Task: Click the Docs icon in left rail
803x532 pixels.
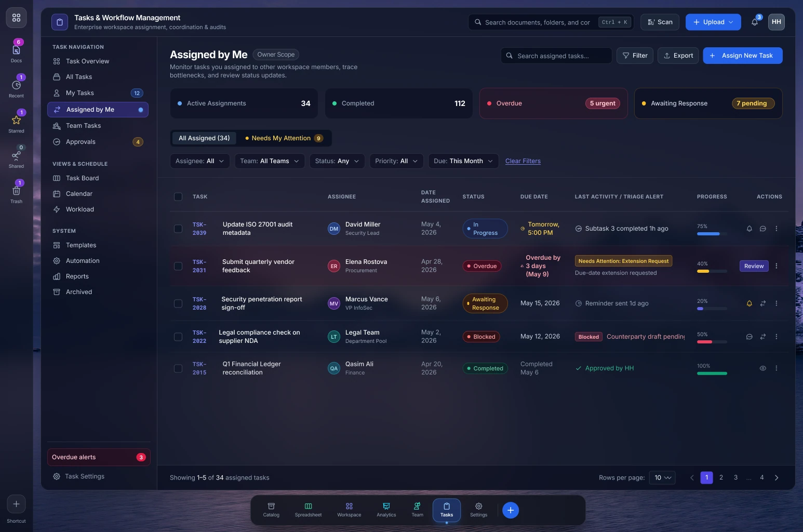Action: (x=16, y=50)
